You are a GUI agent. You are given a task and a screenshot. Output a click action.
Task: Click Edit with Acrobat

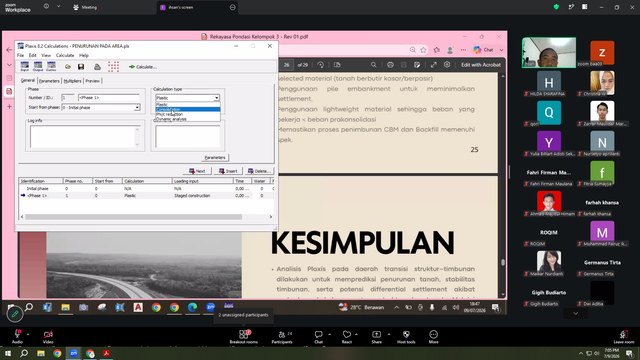[x=481, y=65]
